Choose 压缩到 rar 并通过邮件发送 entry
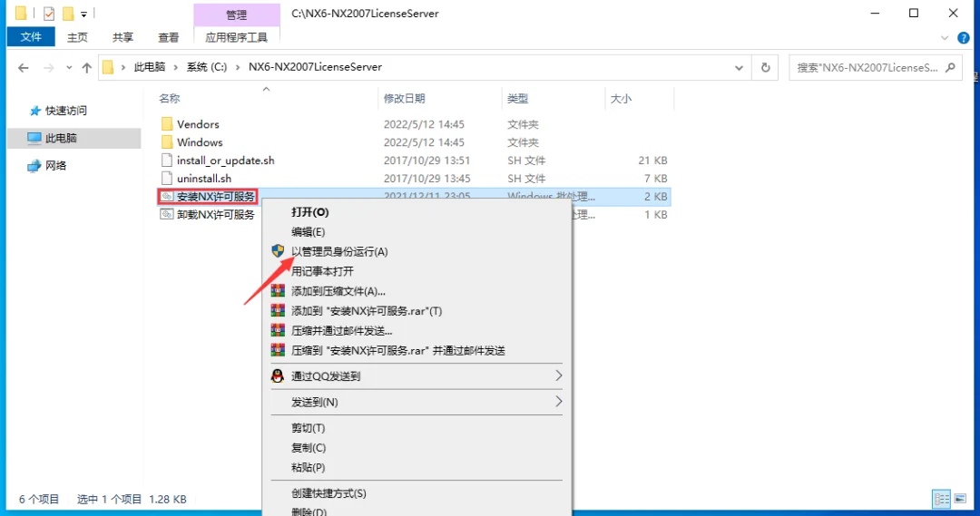The height and width of the screenshot is (516, 980). pos(398,351)
